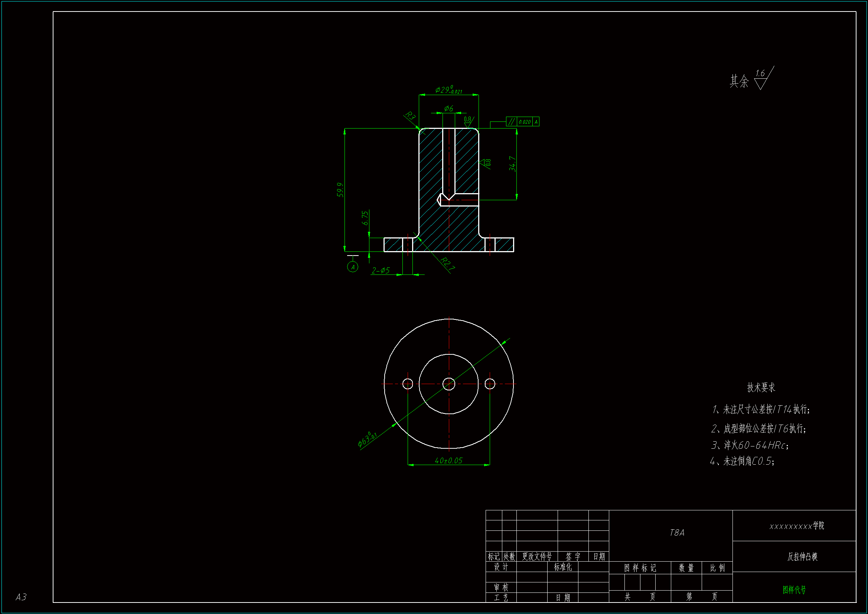The height and width of the screenshot is (614, 868).
Task: Select the Φ29 diameter dimension text
Action: click(x=448, y=90)
